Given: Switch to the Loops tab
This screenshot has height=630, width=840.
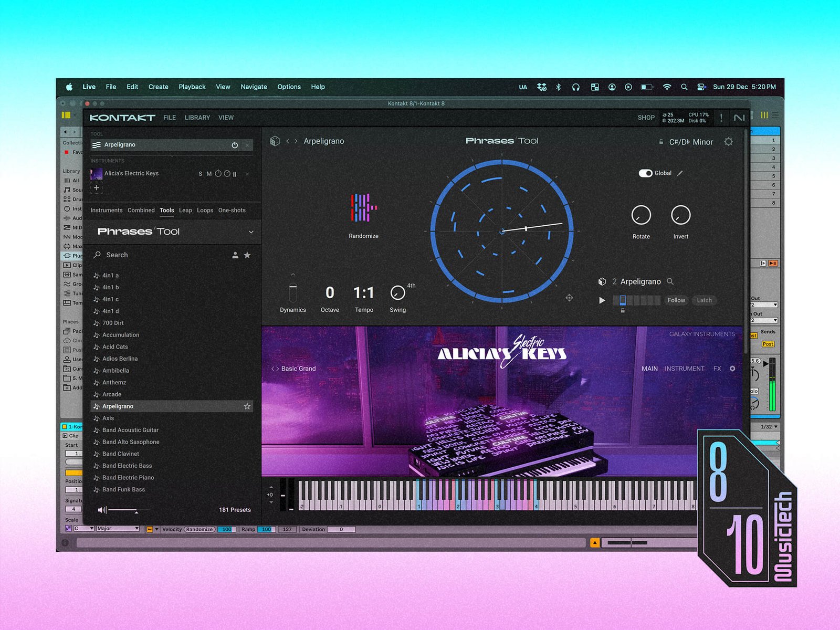Looking at the screenshot, I should (x=205, y=210).
